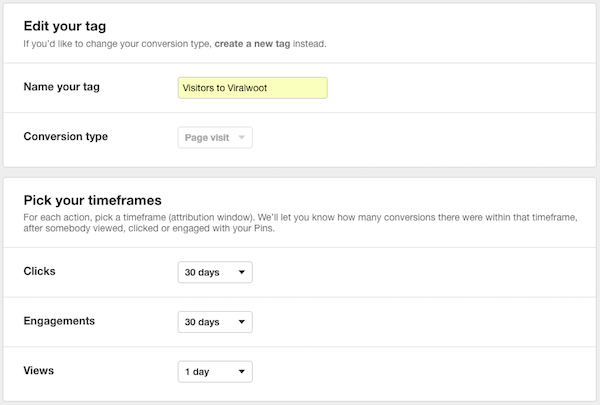Select the "Conversion type" label

(x=66, y=137)
